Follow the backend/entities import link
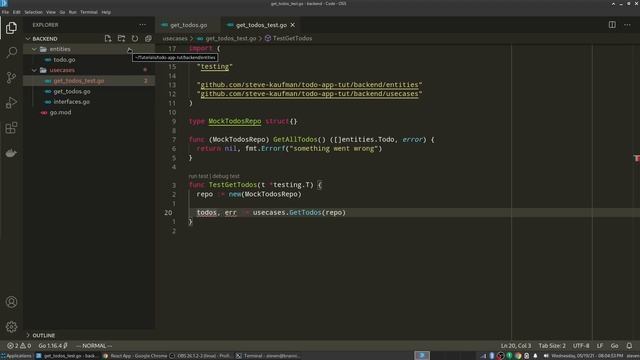This screenshot has width=640, height=360. [x=309, y=85]
